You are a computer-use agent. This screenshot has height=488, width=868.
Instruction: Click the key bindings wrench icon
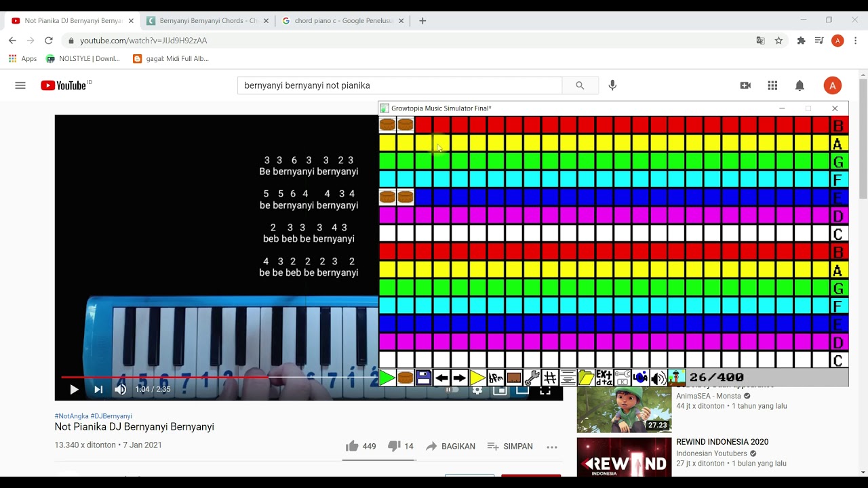click(623, 378)
